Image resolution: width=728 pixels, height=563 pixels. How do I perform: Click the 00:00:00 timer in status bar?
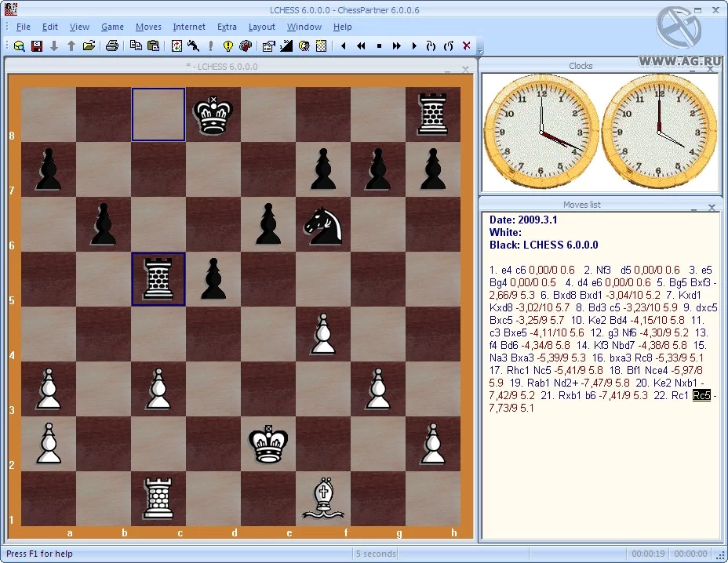pyautogui.click(x=690, y=554)
